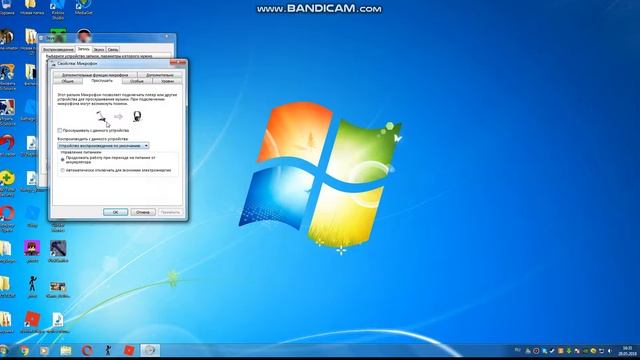Open Windows Explorer from taskbar
Image resolution: width=640 pixels, height=360 pixels.
click(x=66, y=350)
